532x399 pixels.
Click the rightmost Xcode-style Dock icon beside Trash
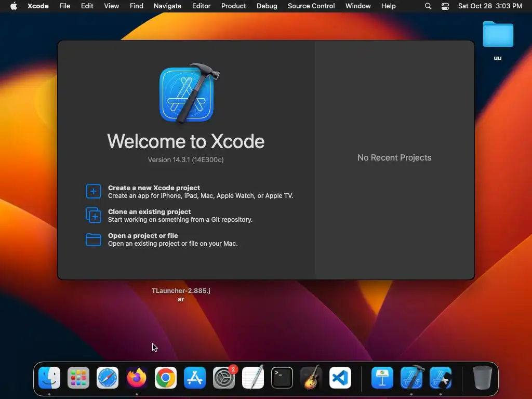pyautogui.click(x=441, y=378)
